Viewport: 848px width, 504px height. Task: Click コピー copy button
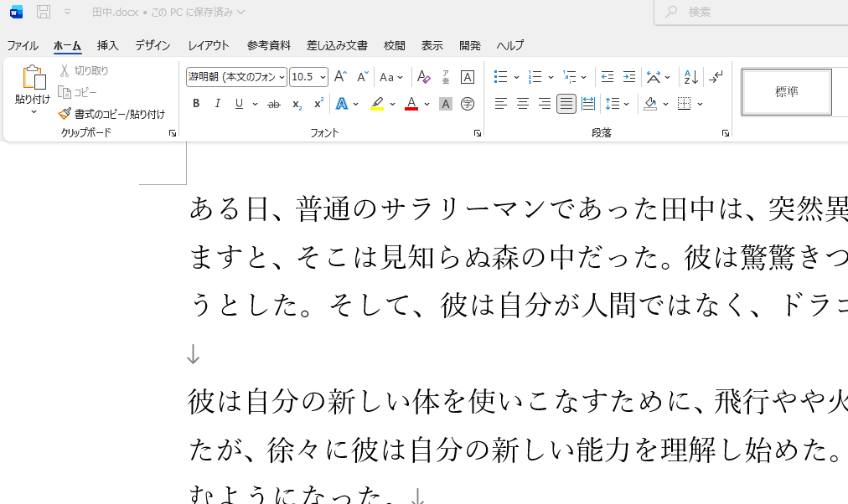(78, 92)
